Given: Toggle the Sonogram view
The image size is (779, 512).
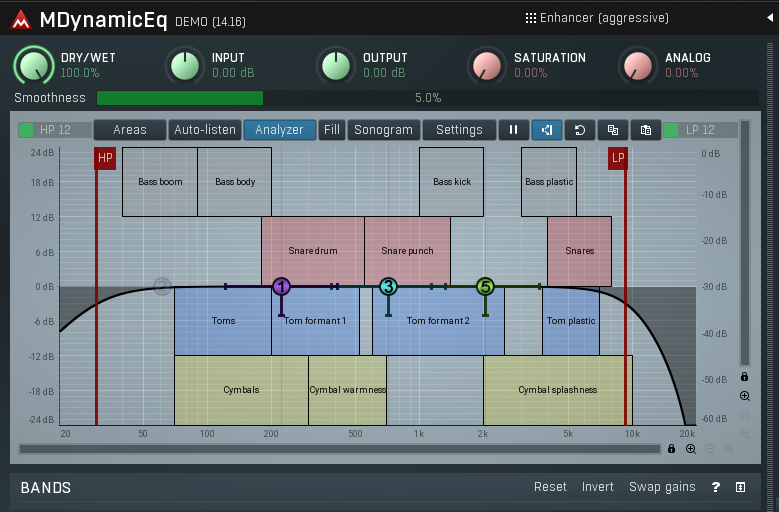Looking at the screenshot, I should pos(384,130).
